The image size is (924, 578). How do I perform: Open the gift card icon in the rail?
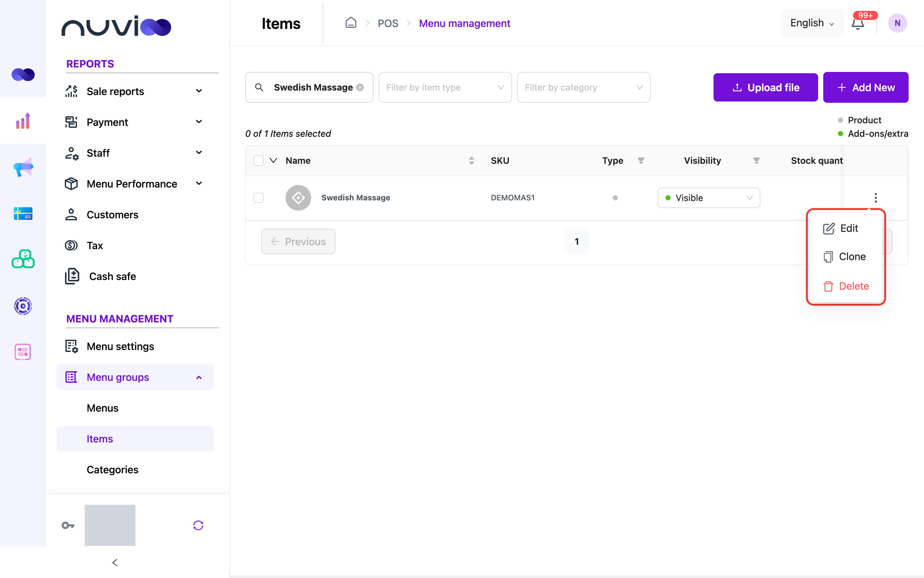coord(23,213)
